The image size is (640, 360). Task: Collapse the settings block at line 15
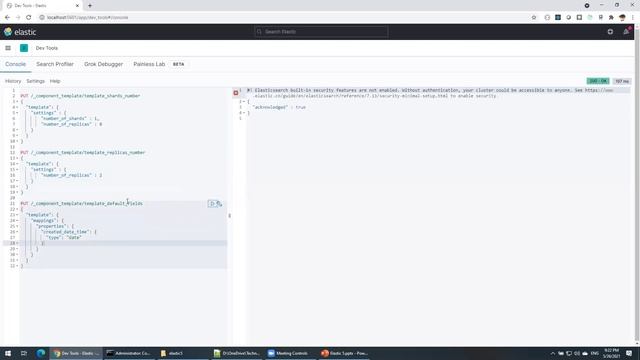17,169
